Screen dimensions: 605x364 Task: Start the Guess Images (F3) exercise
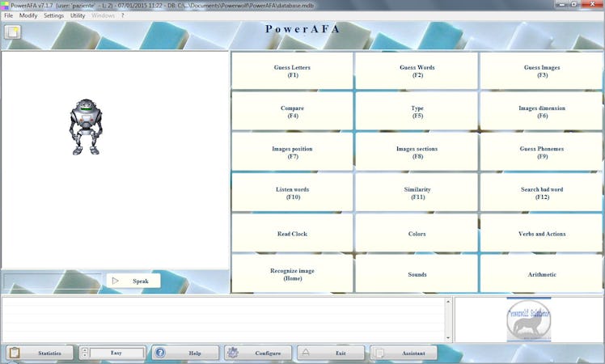[x=542, y=71]
